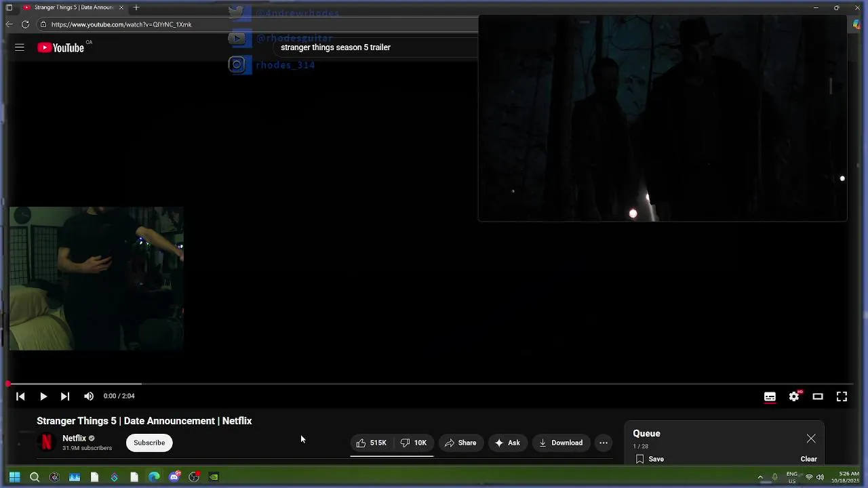Select the Stranger Things 5 browser tab
Viewport: 868px width, 488px height.
73,7
